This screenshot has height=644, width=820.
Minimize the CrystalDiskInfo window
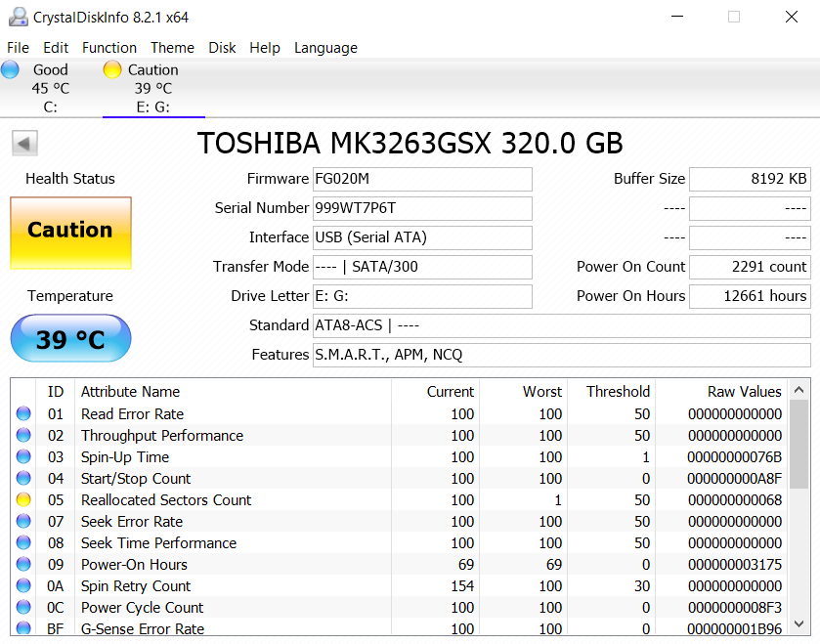677,17
